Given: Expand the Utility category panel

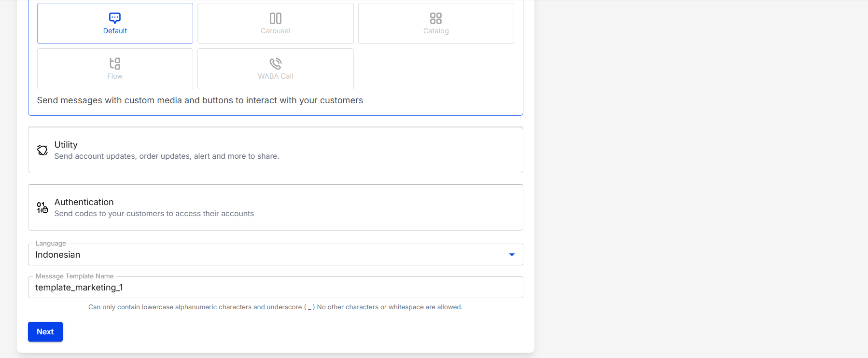Looking at the screenshot, I should pyautogui.click(x=276, y=150).
